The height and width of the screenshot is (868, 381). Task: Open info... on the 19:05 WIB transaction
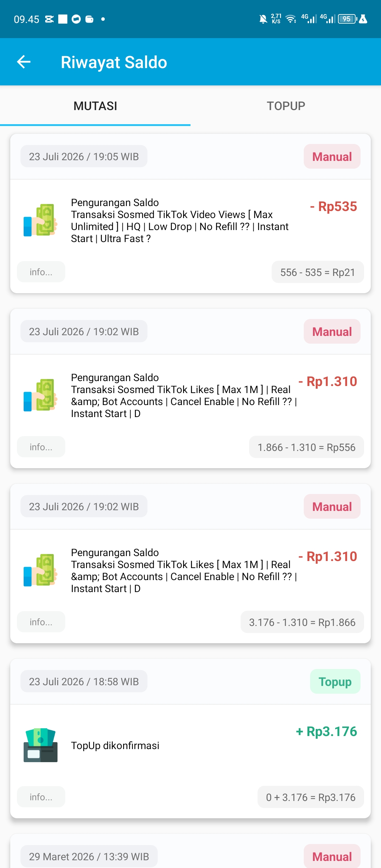pos(41,272)
